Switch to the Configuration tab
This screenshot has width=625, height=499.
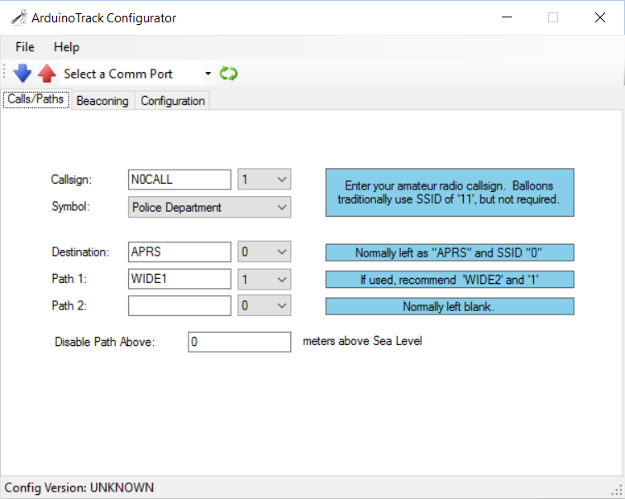tap(173, 101)
